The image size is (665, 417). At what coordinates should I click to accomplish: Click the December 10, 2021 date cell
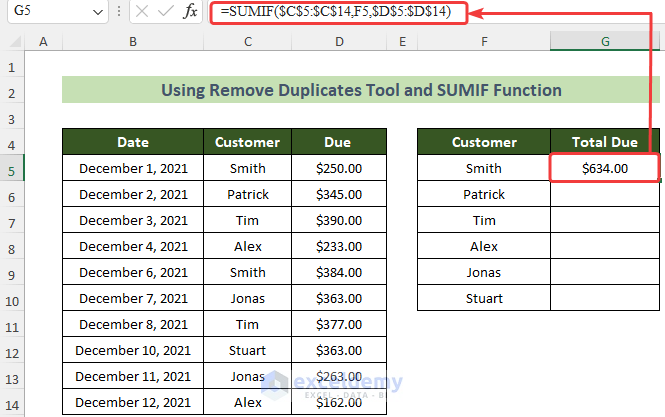point(132,351)
